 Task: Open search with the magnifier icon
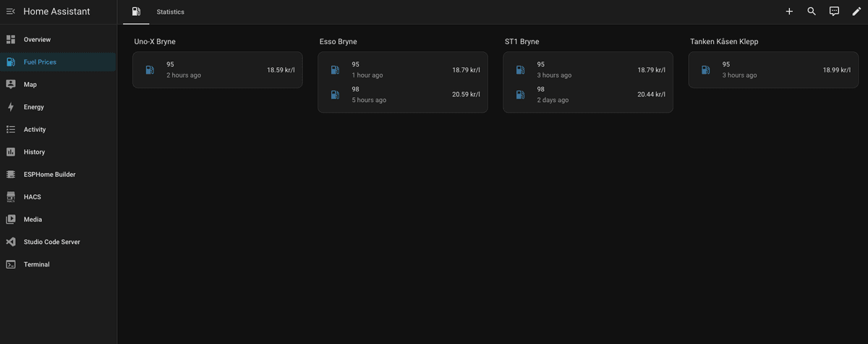point(812,12)
